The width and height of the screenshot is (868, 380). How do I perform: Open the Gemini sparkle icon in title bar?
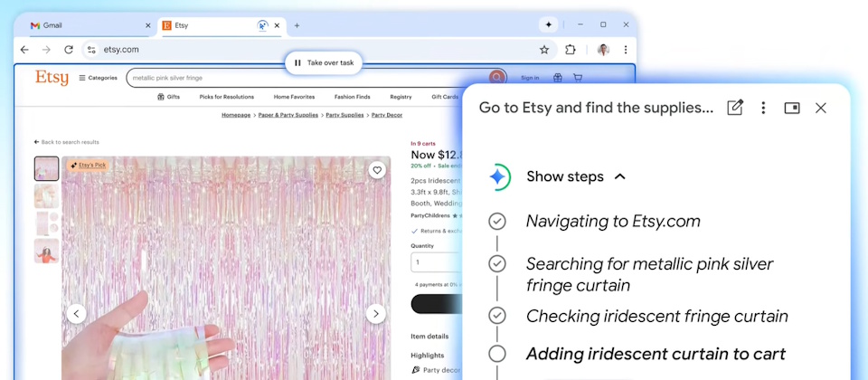point(548,25)
